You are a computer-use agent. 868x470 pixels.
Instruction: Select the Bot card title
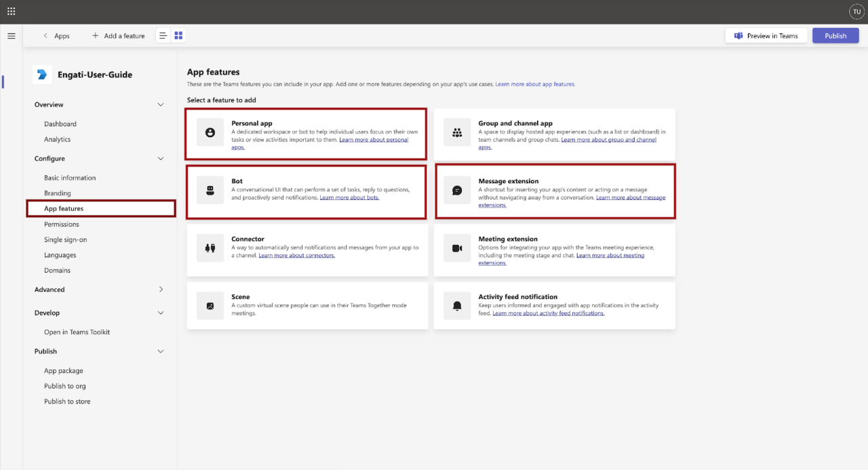pyautogui.click(x=237, y=181)
